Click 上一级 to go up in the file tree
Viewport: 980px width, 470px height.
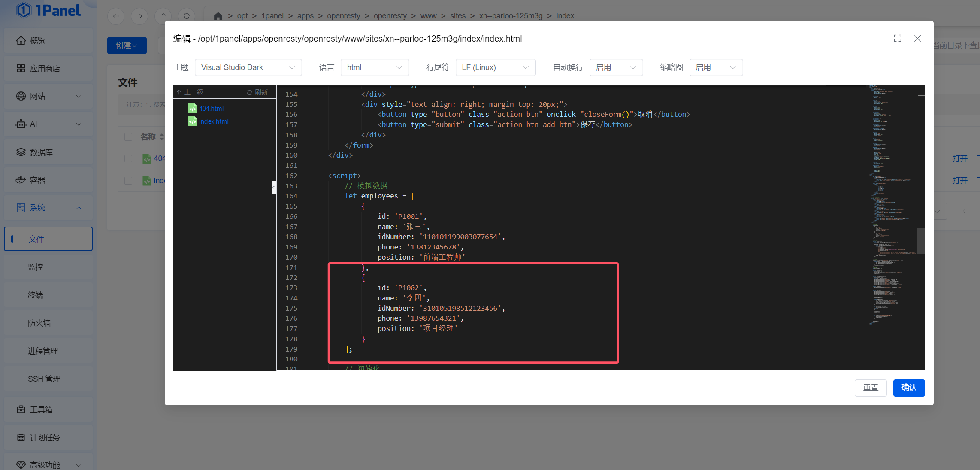[x=190, y=92]
